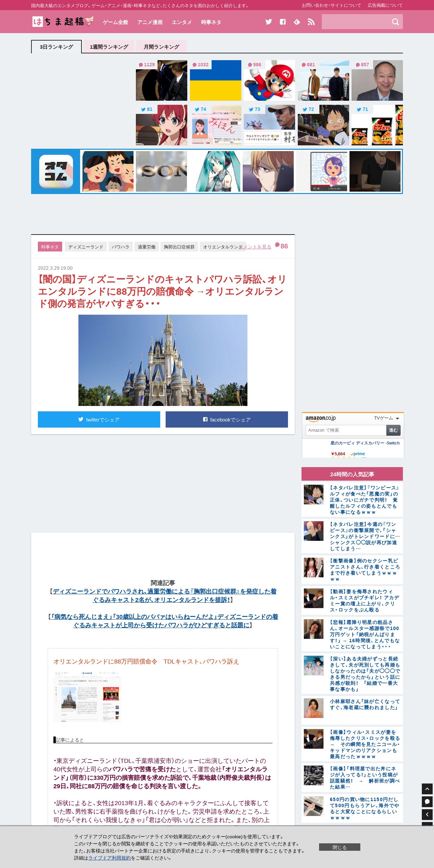Open ranking thumbnail with 857 comments
This screenshot has height=868, width=434.
pos(377,80)
